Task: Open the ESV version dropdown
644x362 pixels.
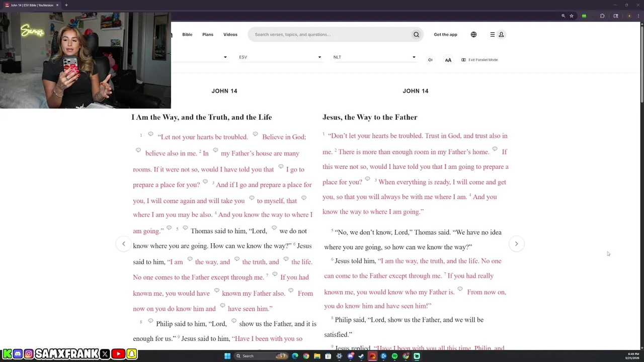Action: 280,57
